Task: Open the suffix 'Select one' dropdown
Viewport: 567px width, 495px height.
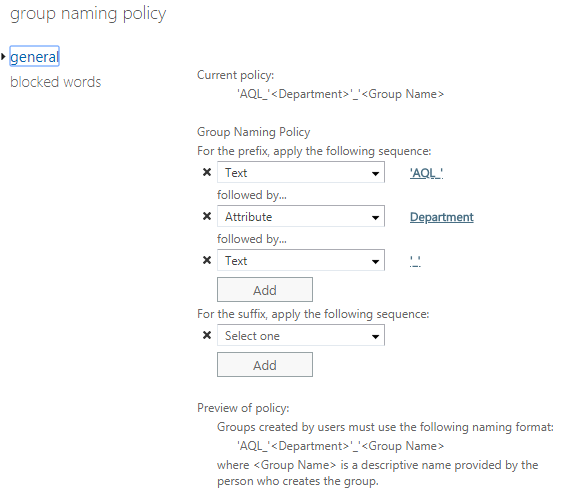Action: 301,335
